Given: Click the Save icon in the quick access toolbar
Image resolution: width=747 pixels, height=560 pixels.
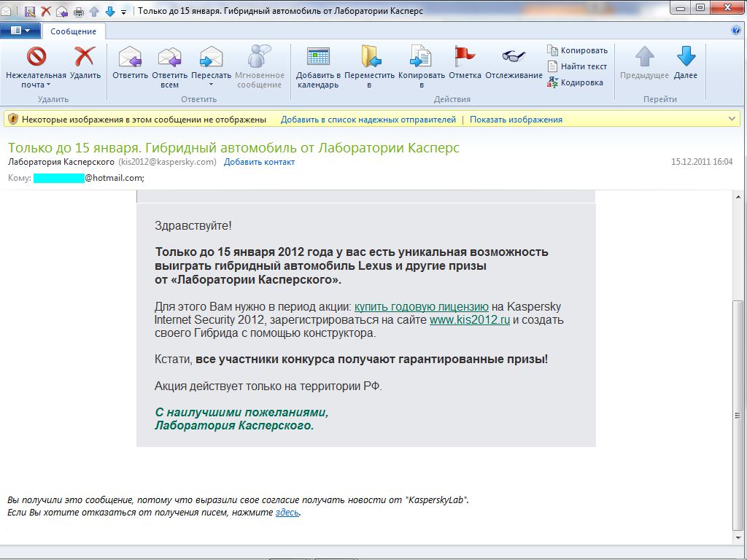Looking at the screenshot, I should point(29,11).
